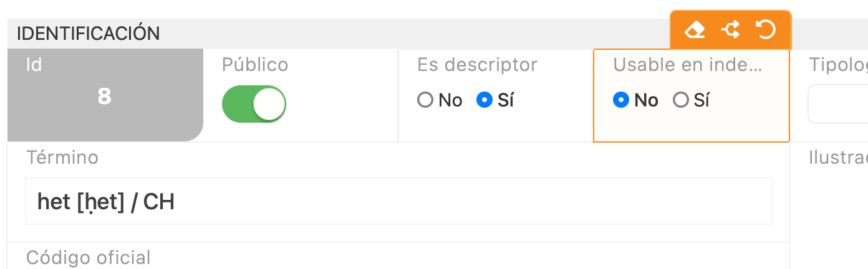
Task: Select 'Sí' for Es descriptor
Action: 485,100
